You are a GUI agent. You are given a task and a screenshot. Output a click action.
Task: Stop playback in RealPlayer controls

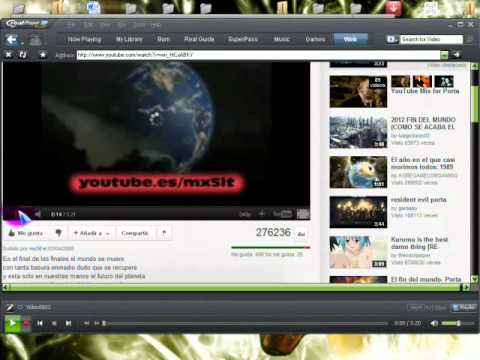(x=54, y=323)
